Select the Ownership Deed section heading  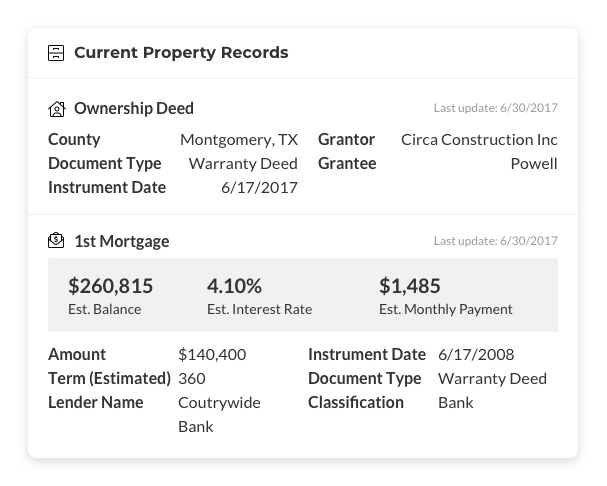(x=134, y=109)
